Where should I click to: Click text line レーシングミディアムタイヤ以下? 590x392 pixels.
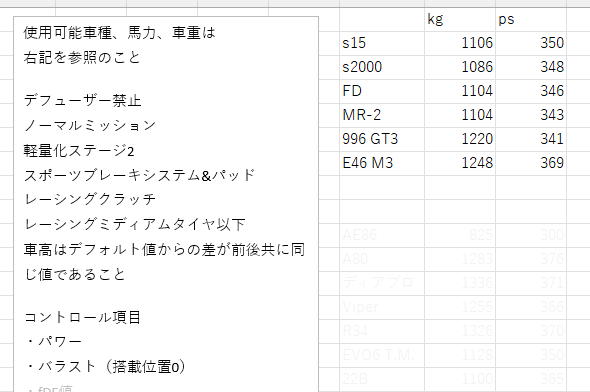point(135,225)
